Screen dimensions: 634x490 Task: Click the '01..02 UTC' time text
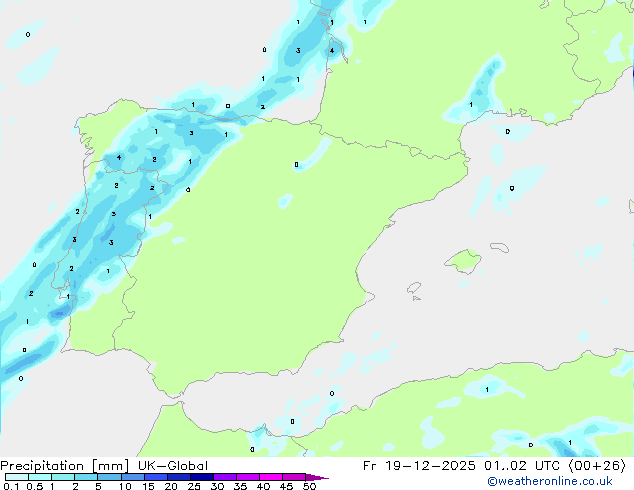click(522, 466)
